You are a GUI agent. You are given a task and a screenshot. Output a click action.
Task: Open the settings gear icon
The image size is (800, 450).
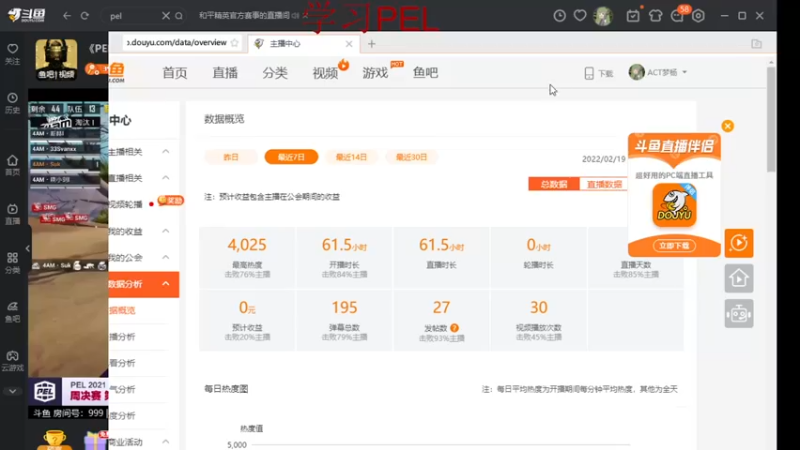pos(698,16)
